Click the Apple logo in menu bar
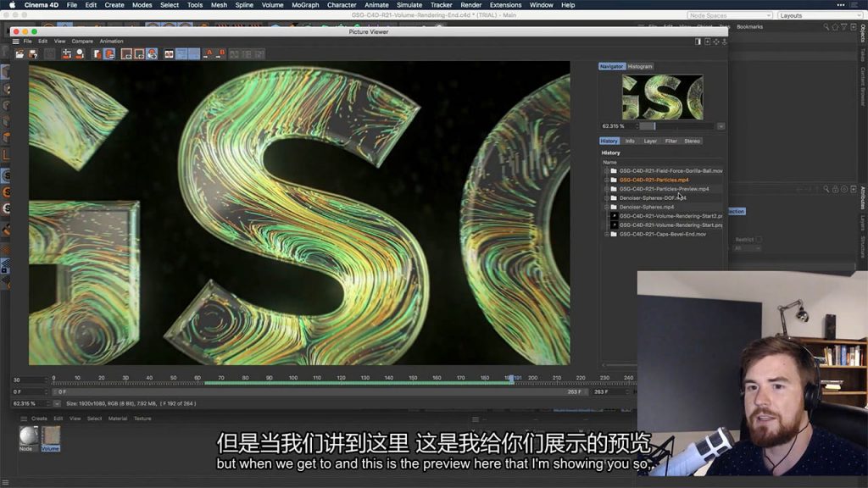Screen dimensions: 868x488 12,5
